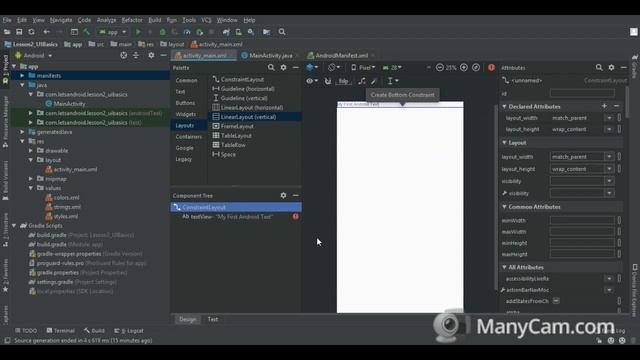Select textView in Component Tree
Viewport: 640px width, 360px height.
click(x=236, y=217)
